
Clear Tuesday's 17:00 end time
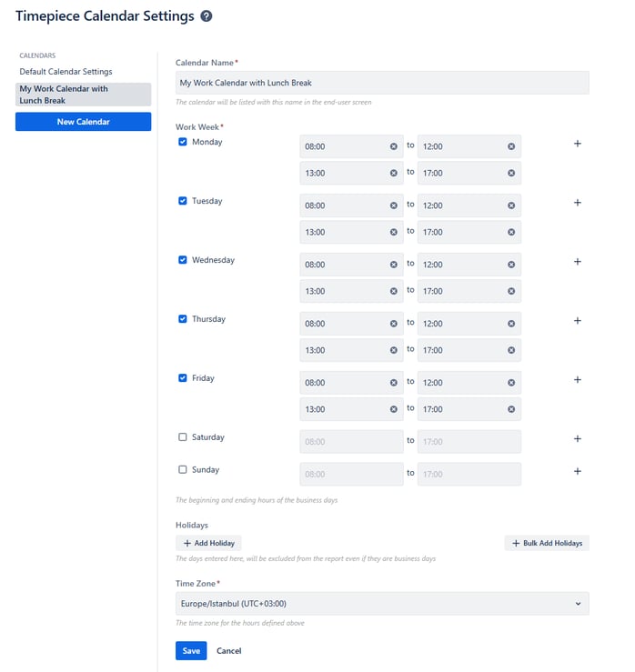[511, 232]
